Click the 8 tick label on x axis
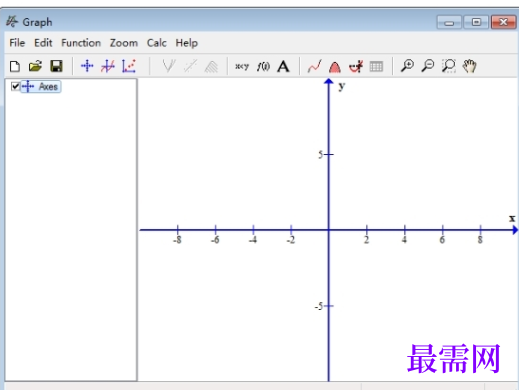 tap(480, 240)
